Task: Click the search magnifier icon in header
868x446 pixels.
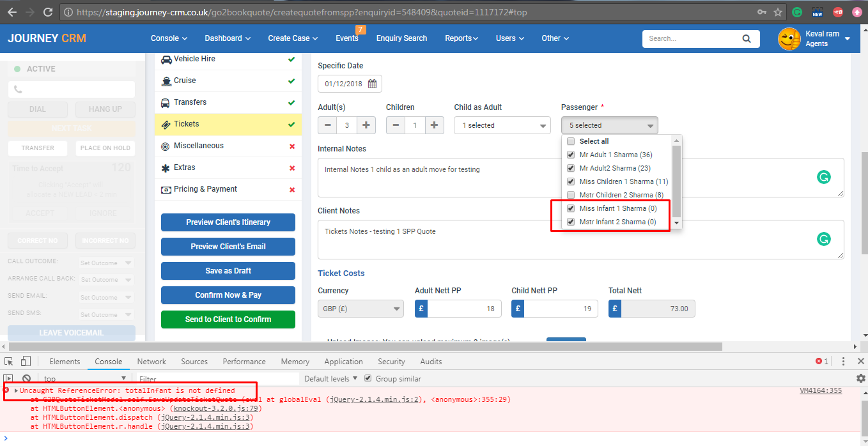Action: point(747,38)
